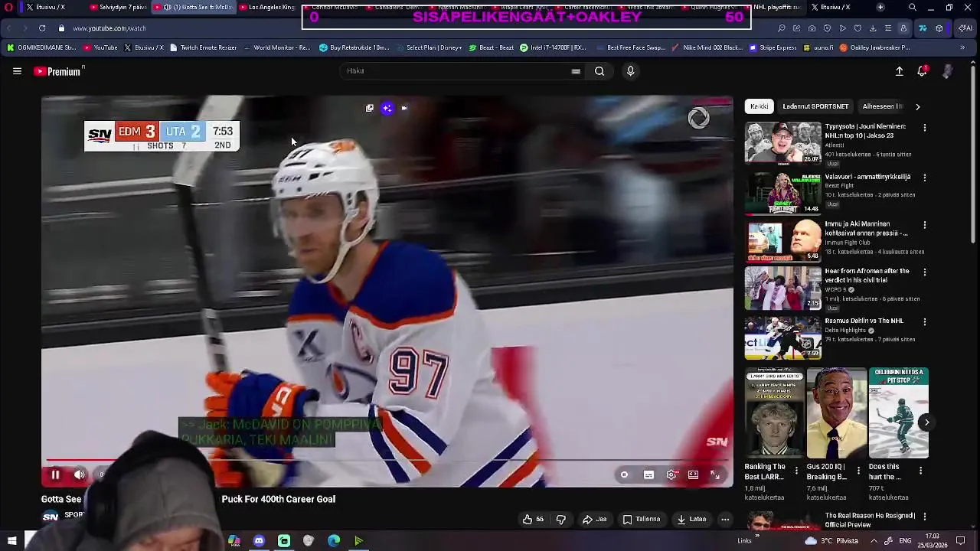Select the Aiheeseen liittyvät chip
The height and width of the screenshot is (551, 980).
(882, 106)
